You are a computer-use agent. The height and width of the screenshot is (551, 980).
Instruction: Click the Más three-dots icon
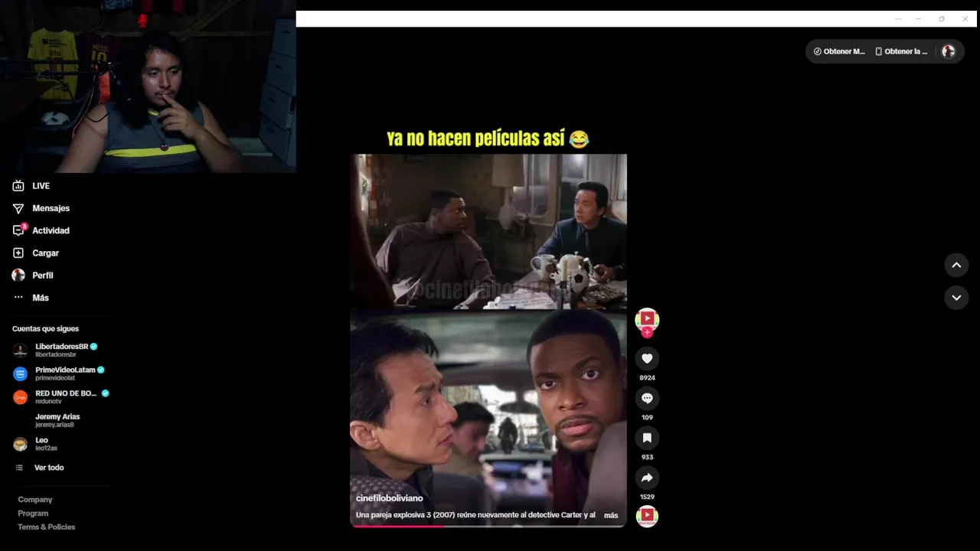coord(18,297)
